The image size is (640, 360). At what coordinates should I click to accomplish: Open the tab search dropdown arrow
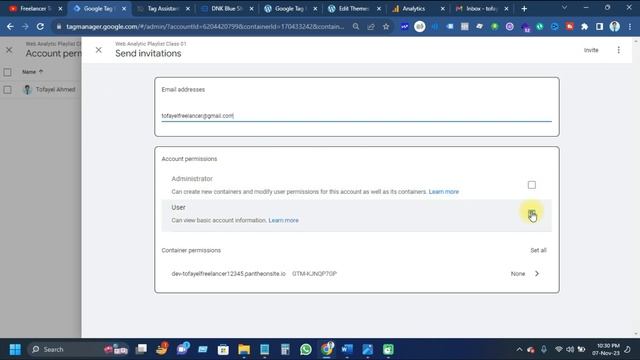tap(564, 8)
